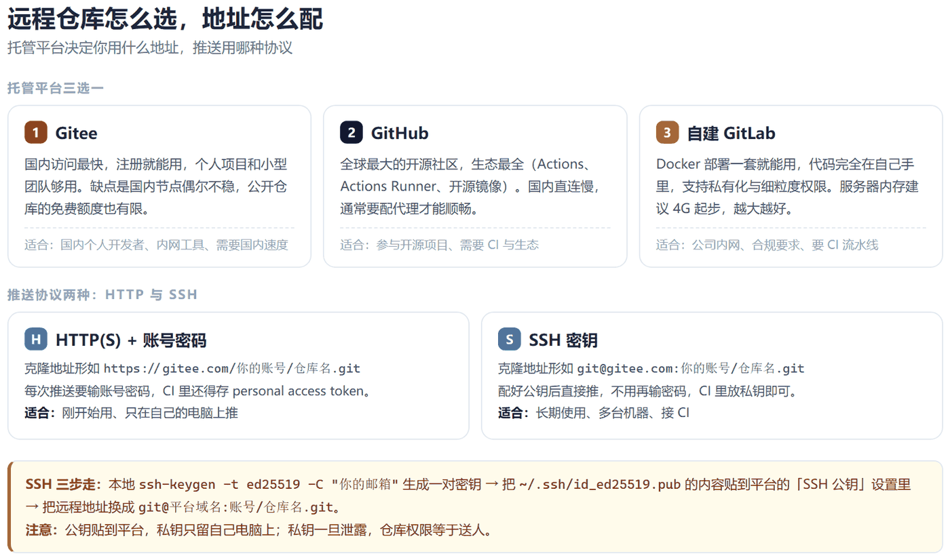950x560 pixels.
Task: Click the subtitle 托管平台决定你用什么地址，推送用哪种协议
Action: click(x=150, y=48)
